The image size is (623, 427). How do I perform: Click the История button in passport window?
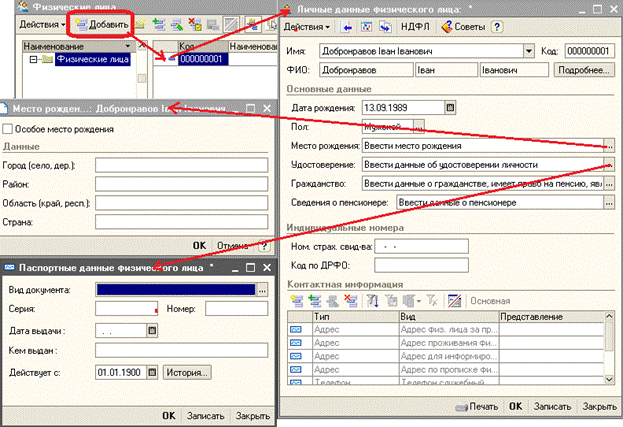(187, 372)
